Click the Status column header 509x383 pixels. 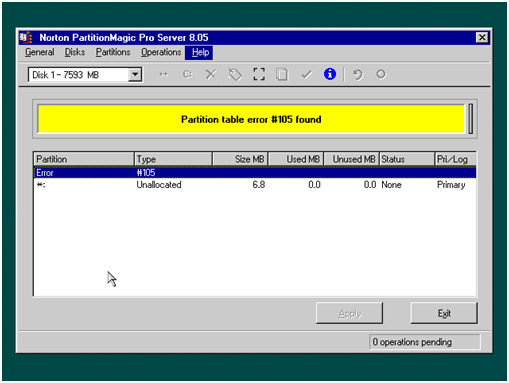(x=407, y=159)
